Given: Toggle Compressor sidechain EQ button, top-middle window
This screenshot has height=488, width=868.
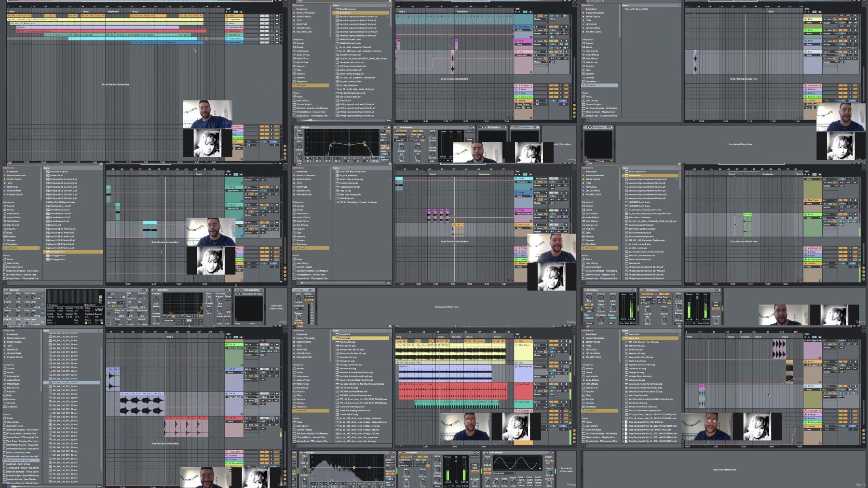Looking at the screenshot, I should coord(417,131).
